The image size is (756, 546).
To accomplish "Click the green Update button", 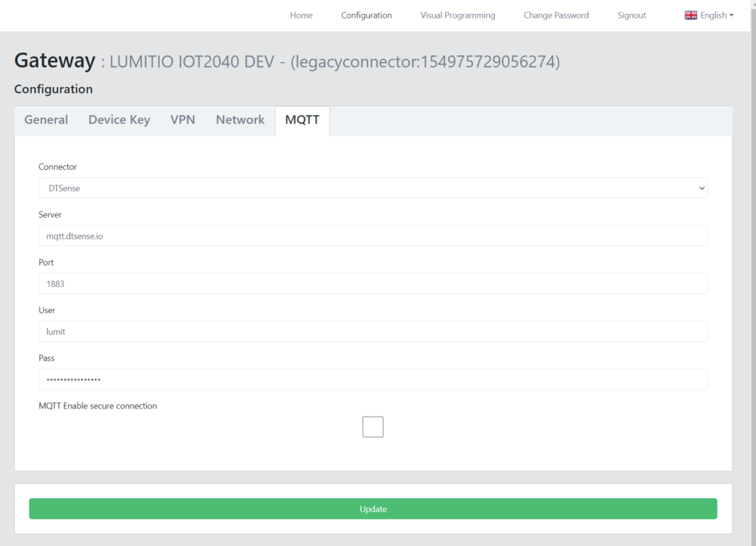I will click(x=373, y=509).
